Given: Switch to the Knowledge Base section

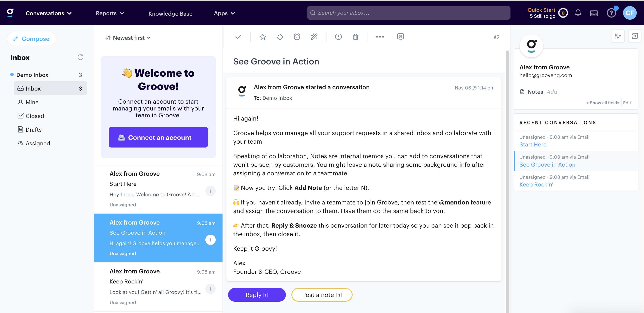Looking at the screenshot, I should pos(170,13).
